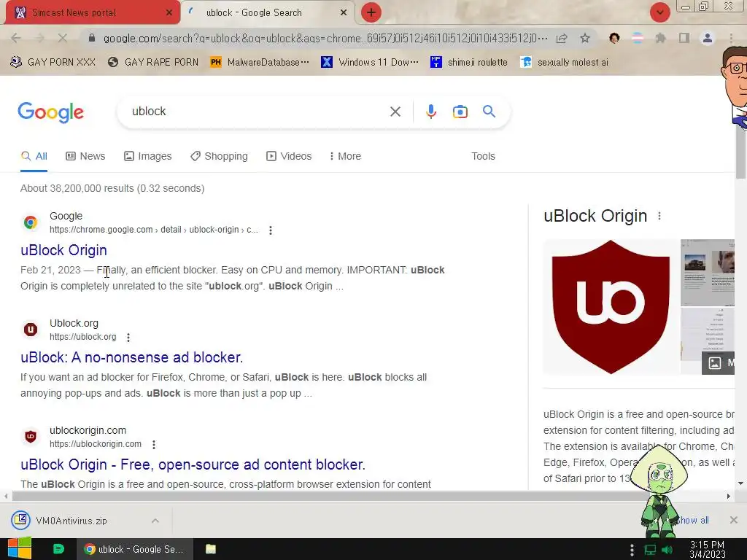The image size is (747, 560).
Task: Switch to the Images tab
Action: click(147, 156)
